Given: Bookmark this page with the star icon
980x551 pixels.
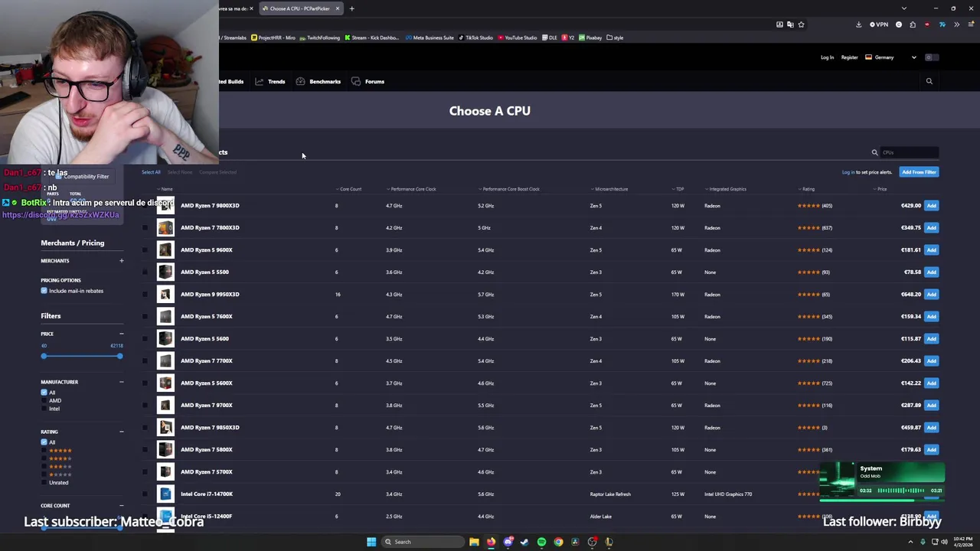Looking at the screenshot, I should (801, 24).
